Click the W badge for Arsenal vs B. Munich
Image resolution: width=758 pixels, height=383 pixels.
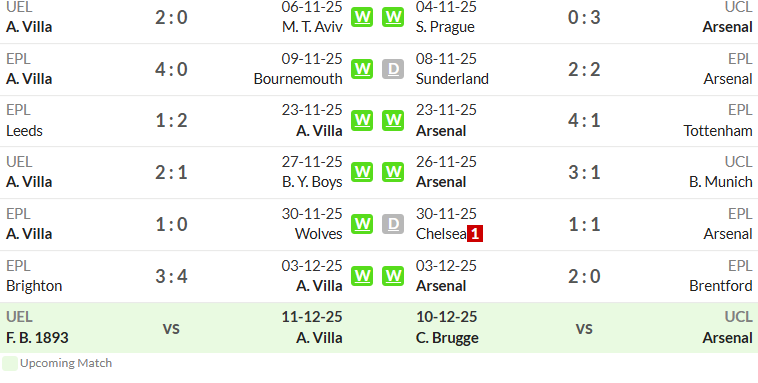tap(393, 172)
